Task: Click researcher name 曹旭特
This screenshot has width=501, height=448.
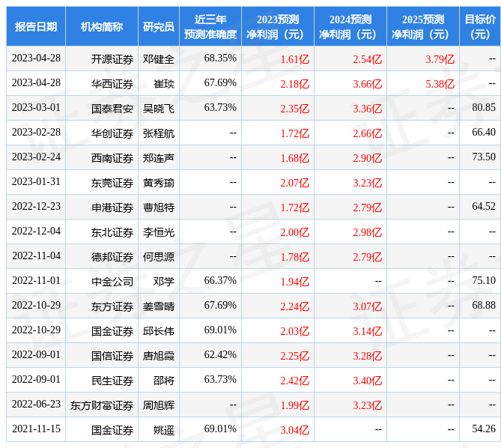Action: click(159, 208)
